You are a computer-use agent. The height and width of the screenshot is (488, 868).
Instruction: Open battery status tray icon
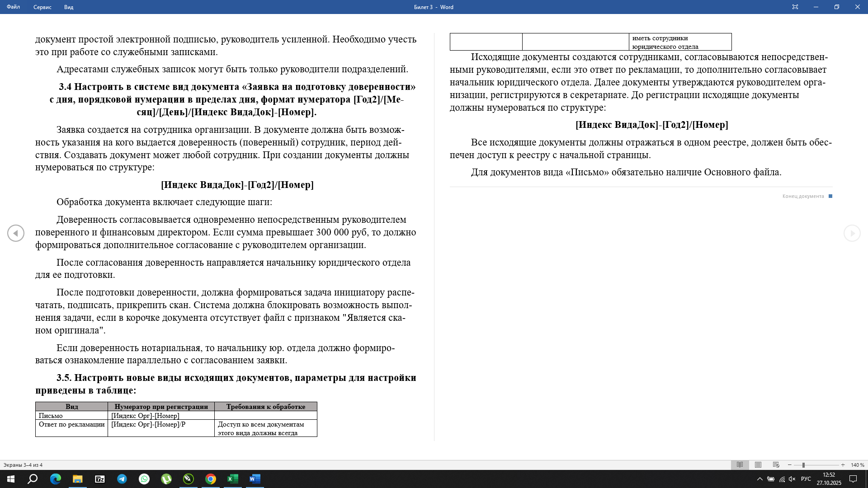pos(771,479)
